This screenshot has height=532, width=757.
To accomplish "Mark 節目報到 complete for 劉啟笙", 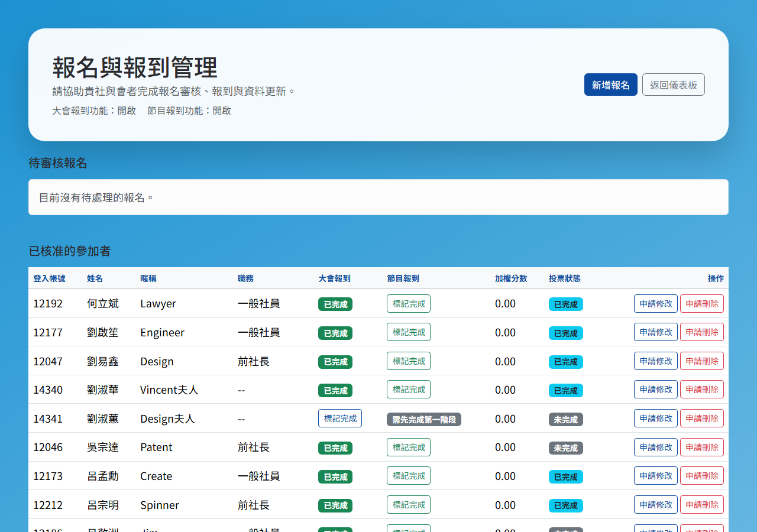I will tap(408, 332).
